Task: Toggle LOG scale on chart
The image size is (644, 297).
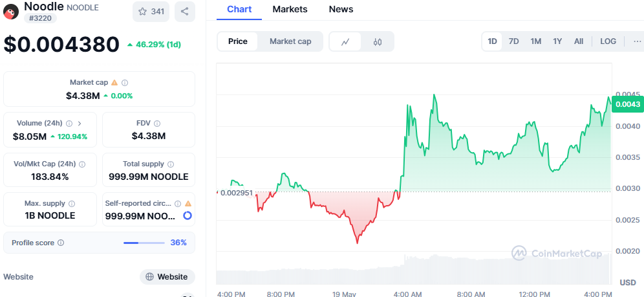Action: pyautogui.click(x=608, y=41)
